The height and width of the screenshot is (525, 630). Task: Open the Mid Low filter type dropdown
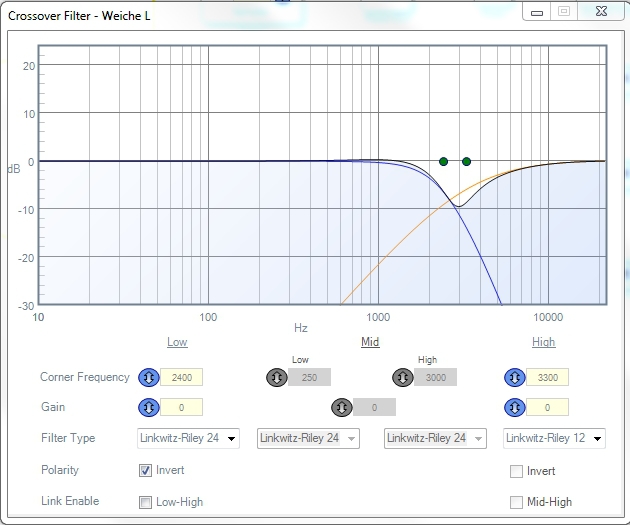click(308, 438)
